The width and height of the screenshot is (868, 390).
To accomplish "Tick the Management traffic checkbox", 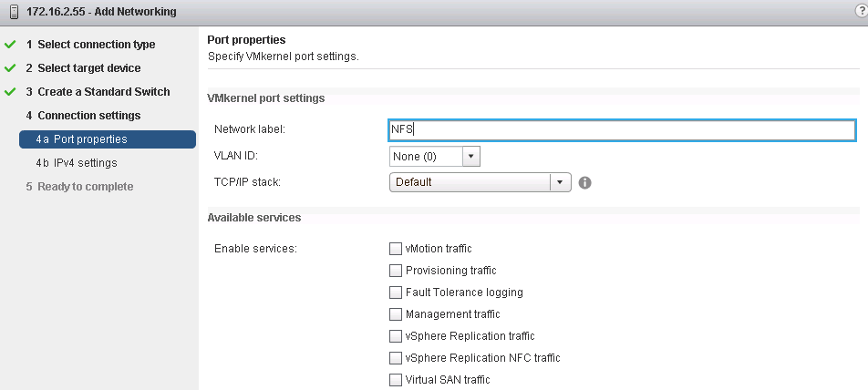I will tap(396, 314).
